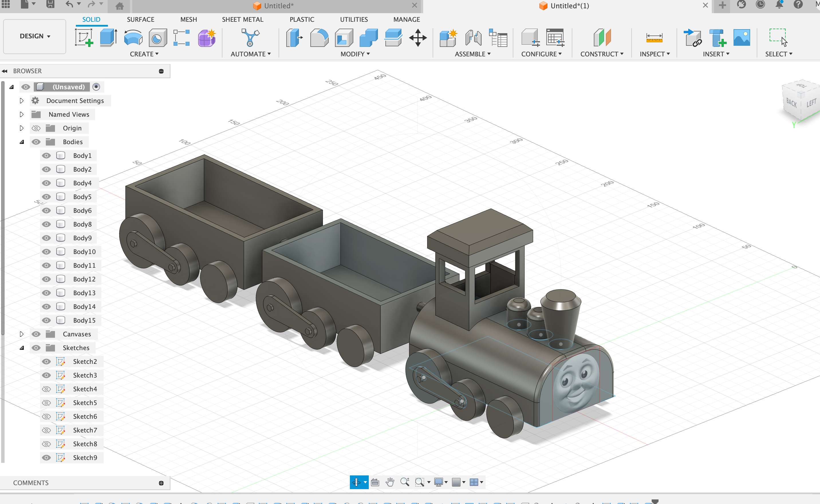Open the Change Parameters table icon
This screenshot has height=504, width=820.
coord(498,37)
